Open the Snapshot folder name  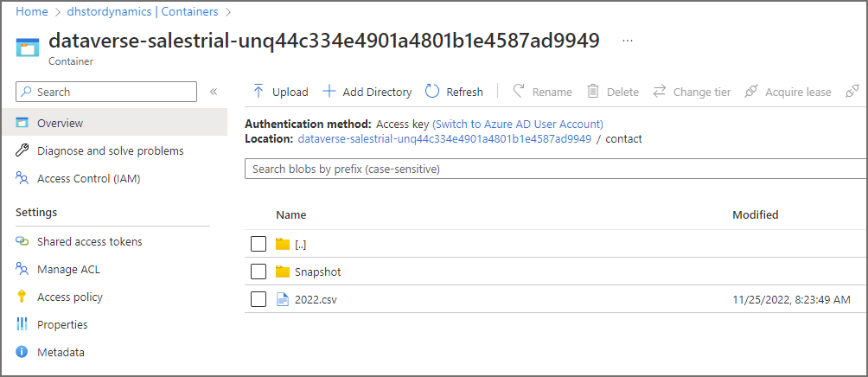(318, 272)
